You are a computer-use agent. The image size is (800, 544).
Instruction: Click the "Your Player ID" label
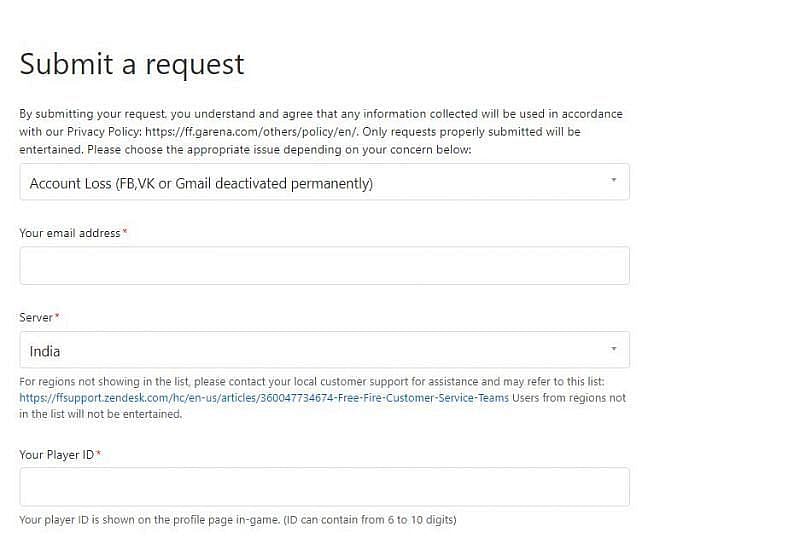coord(56,455)
